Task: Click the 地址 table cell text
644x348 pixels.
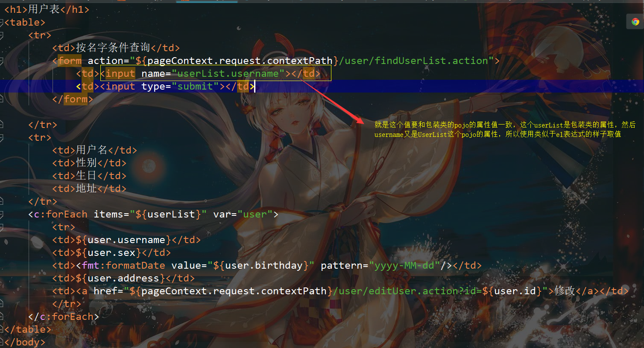Action: (x=87, y=188)
